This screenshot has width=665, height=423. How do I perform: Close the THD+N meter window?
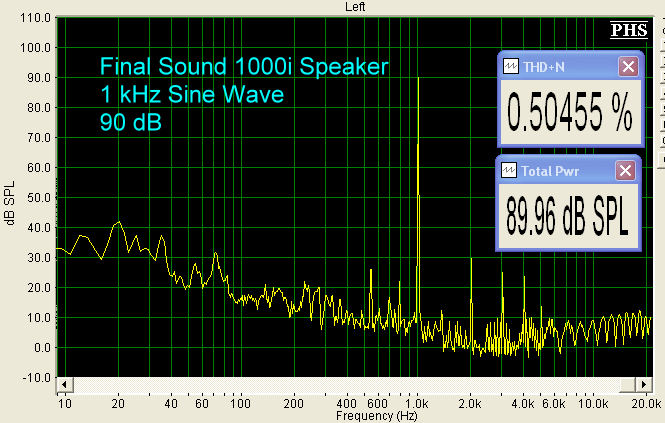(x=628, y=67)
